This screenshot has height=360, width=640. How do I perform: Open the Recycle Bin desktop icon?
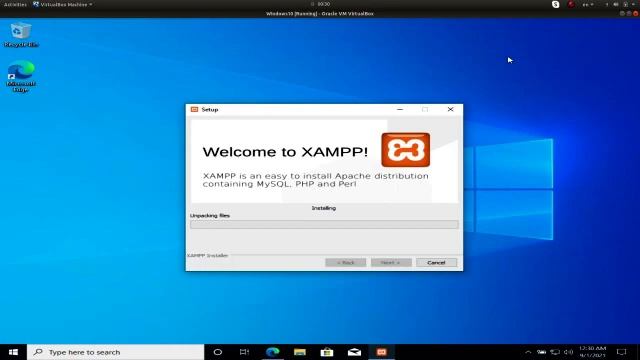(20, 35)
